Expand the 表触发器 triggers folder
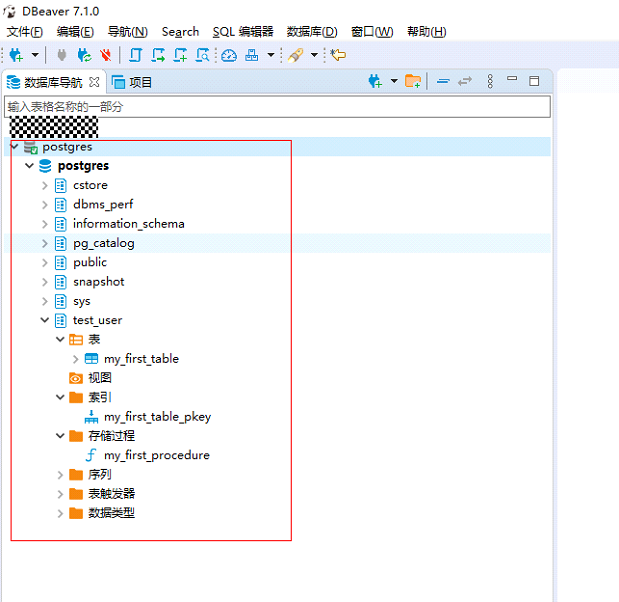 click(60, 494)
